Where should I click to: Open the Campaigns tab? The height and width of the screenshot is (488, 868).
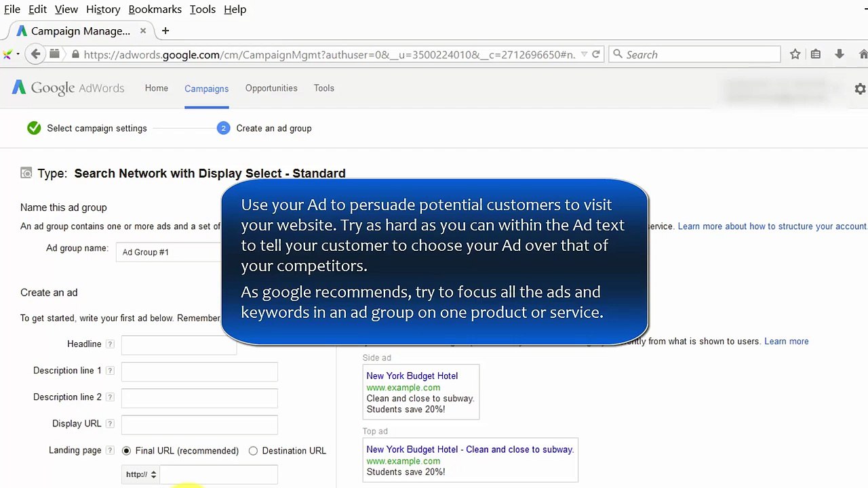(x=206, y=89)
